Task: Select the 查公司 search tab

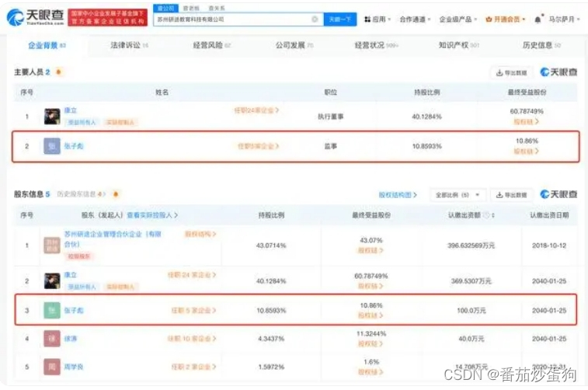Action: coord(165,8)
